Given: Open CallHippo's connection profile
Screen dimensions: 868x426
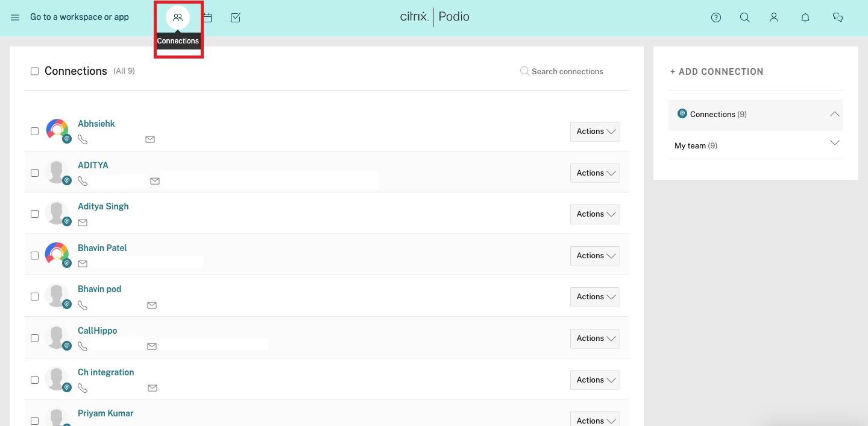Looking at the screenshot, I should click(98, 331).
